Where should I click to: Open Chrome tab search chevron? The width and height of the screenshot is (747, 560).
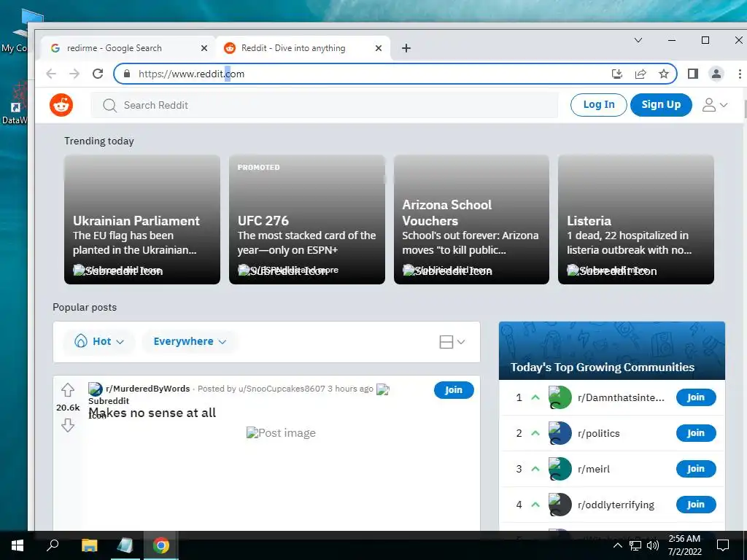(x=638, y=41)
